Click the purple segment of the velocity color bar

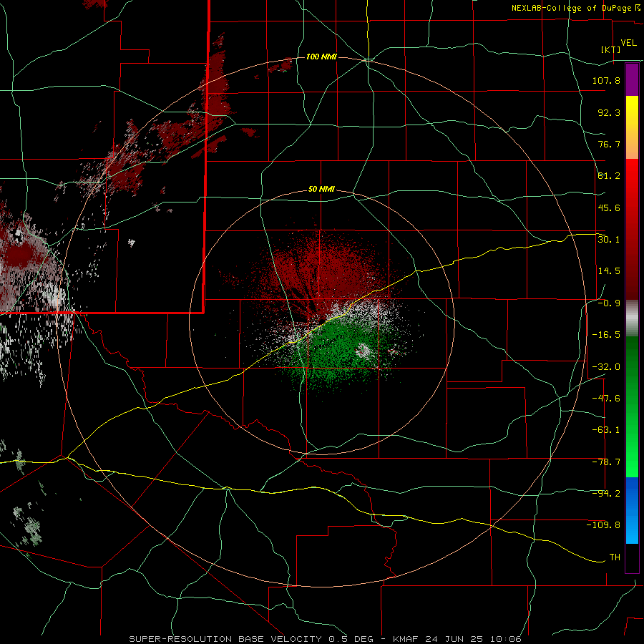pos(632,79)
